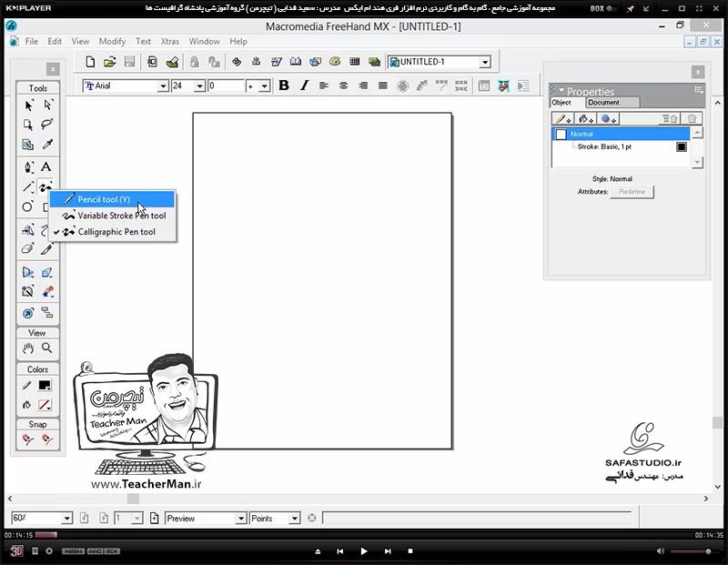The width and height of the screenshot is (728, 565).
Task: Select the Subselect tool
Action: point(47,106)
